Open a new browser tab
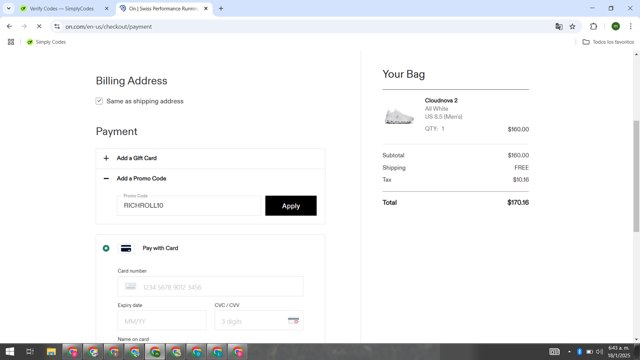The width and height of the screenshot is (640, 360). pyautogui.click(x=221, y=9)
